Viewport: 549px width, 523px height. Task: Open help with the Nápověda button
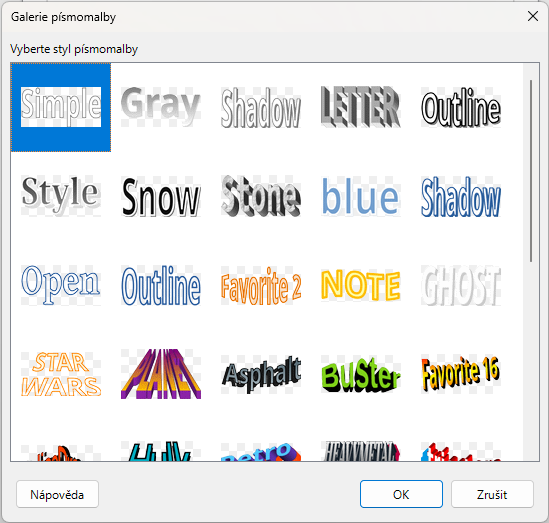57,494
